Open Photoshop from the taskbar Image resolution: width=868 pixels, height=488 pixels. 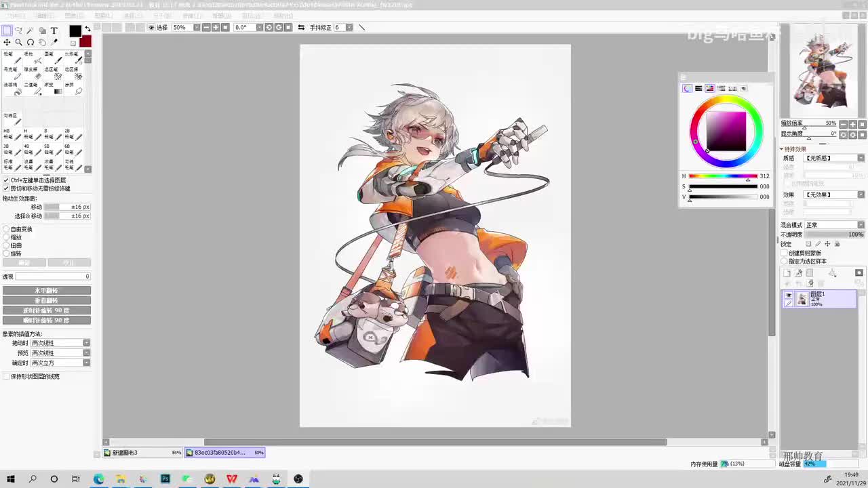coord(165,479)
